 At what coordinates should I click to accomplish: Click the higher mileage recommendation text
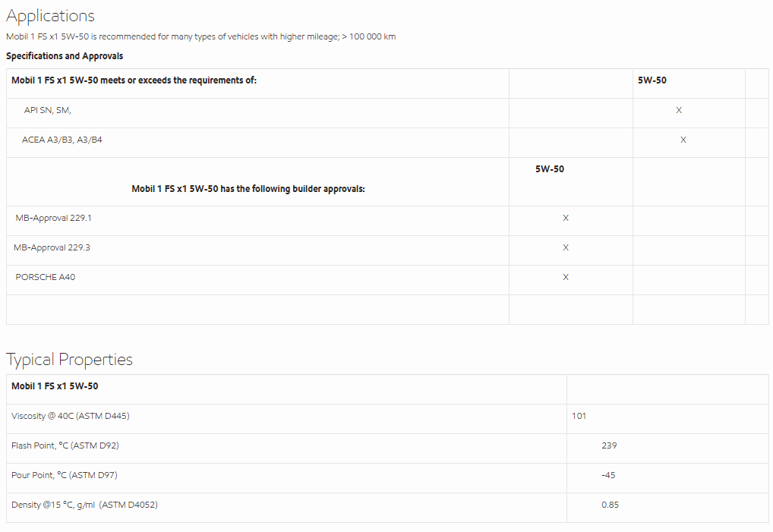pyautogui.click(x=200, y=36)
